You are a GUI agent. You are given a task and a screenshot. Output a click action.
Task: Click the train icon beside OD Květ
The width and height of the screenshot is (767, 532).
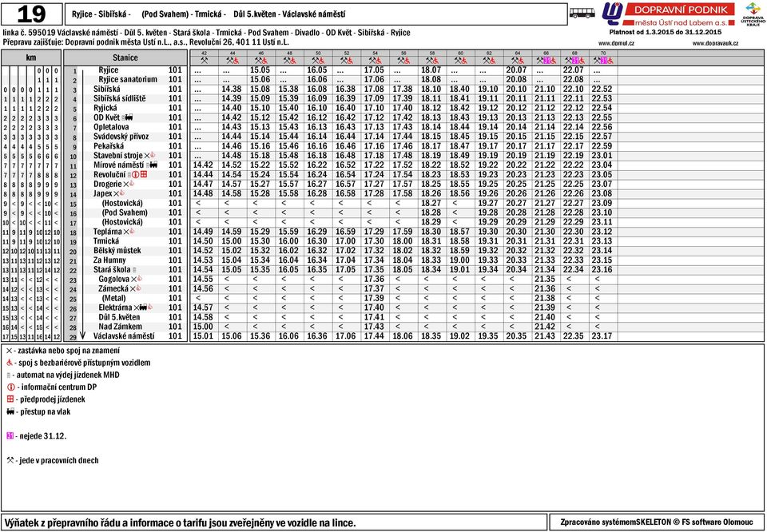pos(129,118)
